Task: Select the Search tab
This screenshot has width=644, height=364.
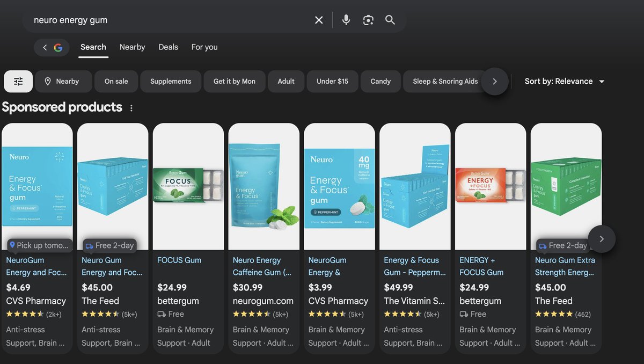Action: [x=93, y=47]
